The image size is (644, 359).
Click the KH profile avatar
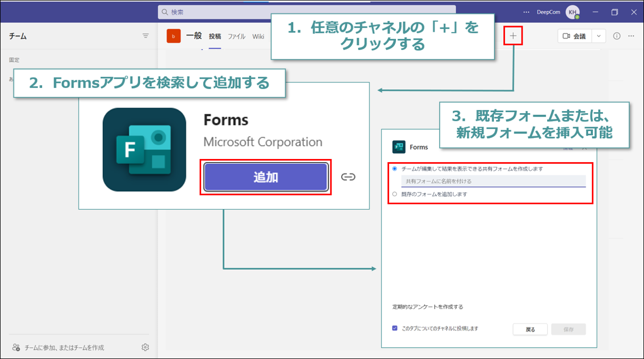coord(572,12)
